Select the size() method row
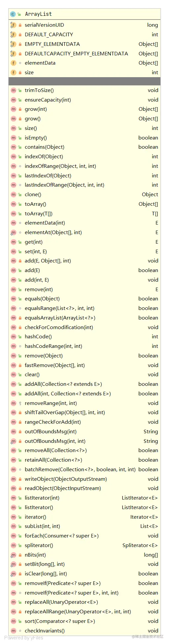 [84, 128]
